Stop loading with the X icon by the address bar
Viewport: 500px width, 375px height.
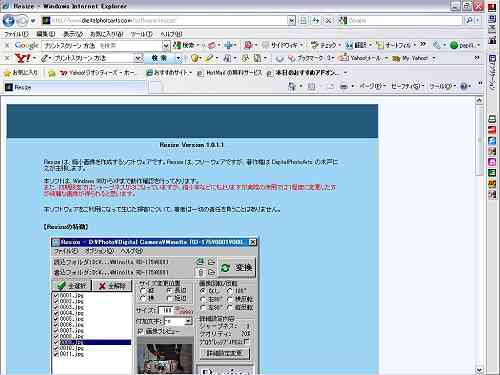pos(328,21)
